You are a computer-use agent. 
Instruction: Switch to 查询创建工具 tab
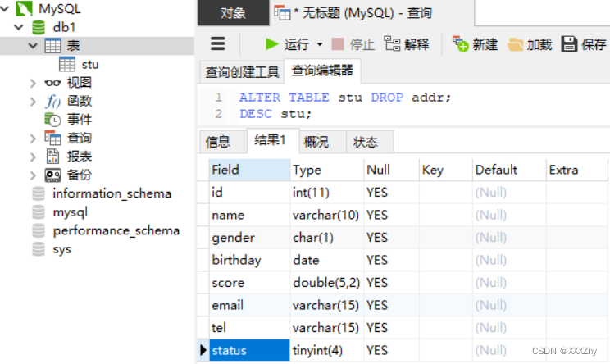tap(242, 72)
